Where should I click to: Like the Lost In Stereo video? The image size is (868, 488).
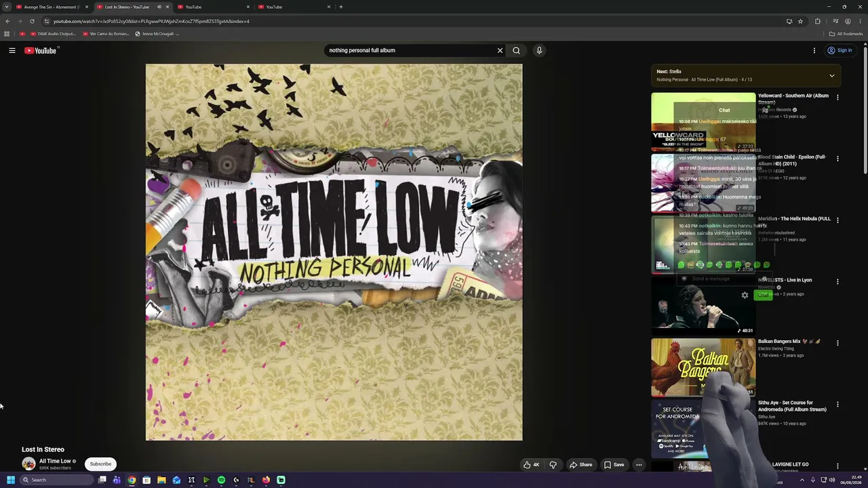[x=531, y=464]
